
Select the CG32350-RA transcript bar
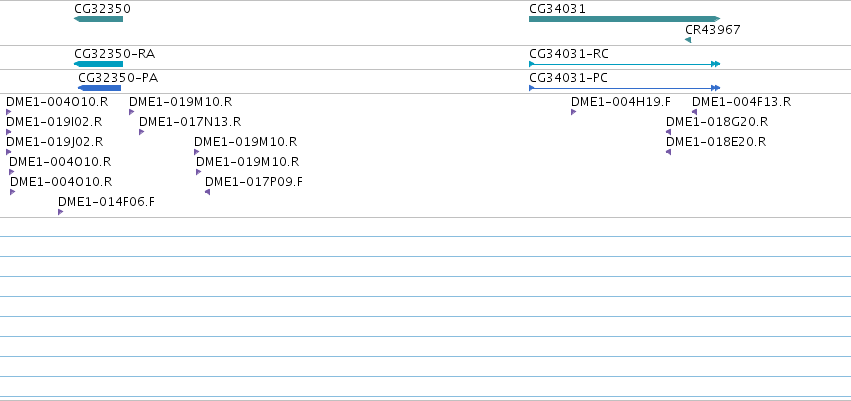[98, 64]
